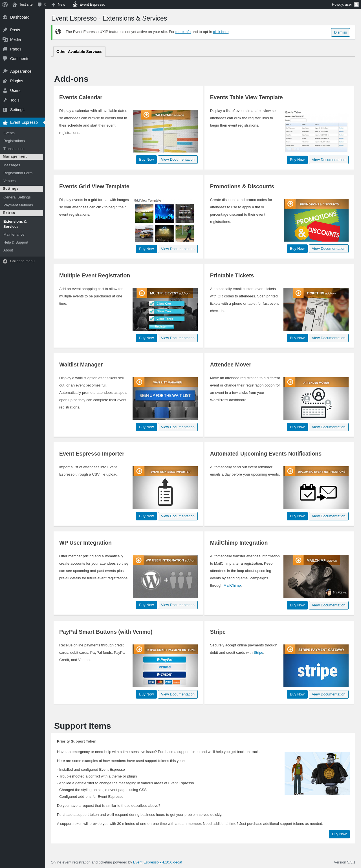The height and width of the screenshot is (868, 361).
Task: Open Payment Methods settings
Action: (18, 205)
